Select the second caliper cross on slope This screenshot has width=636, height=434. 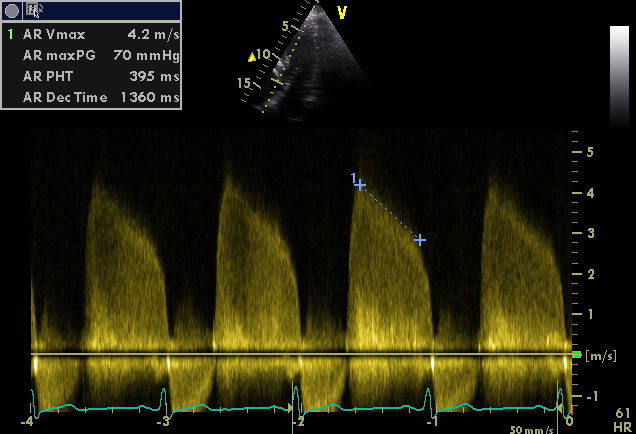[420, 240]
